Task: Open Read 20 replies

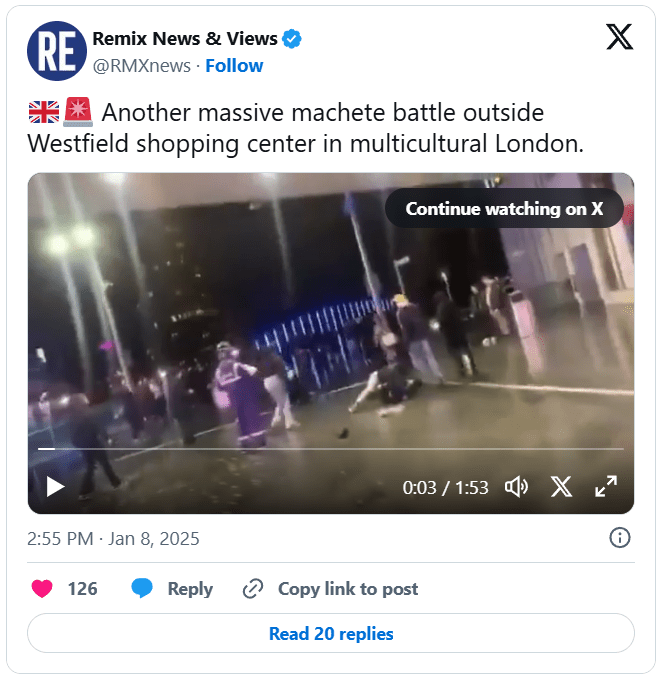Action: pyautogui.click(x=331, y=634)
